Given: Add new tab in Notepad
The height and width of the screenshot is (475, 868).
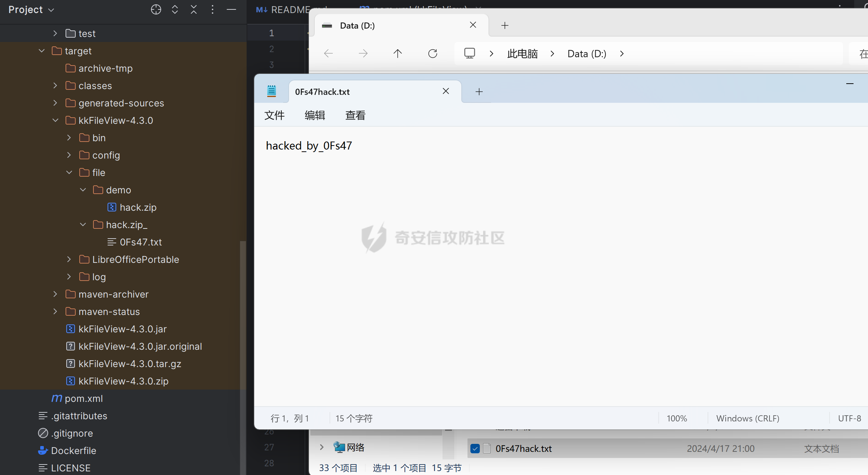Looking at the screenshot, I should 479,92.
